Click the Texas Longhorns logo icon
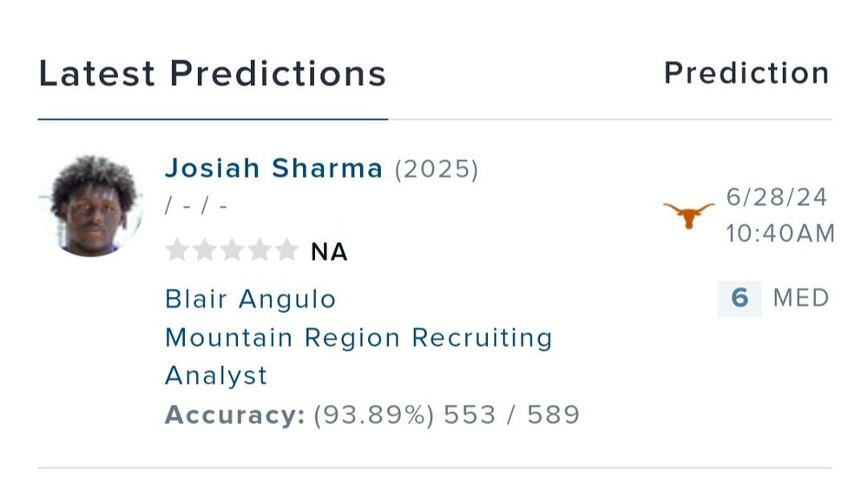The width and height of the screenshot is (868, 477). click(x=688, y=215)
